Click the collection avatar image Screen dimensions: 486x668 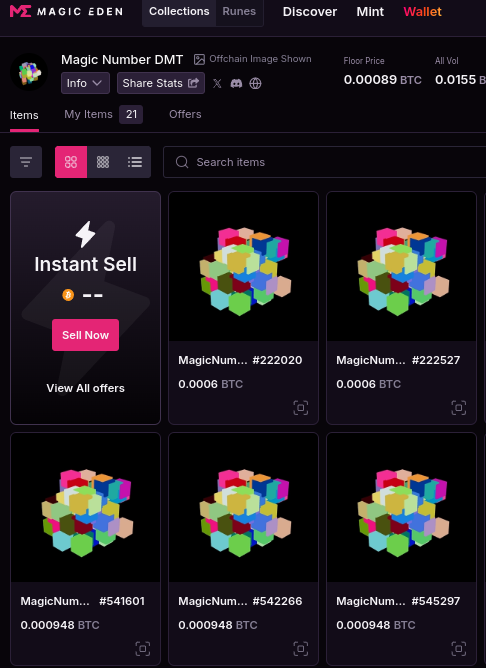point(29,72)
